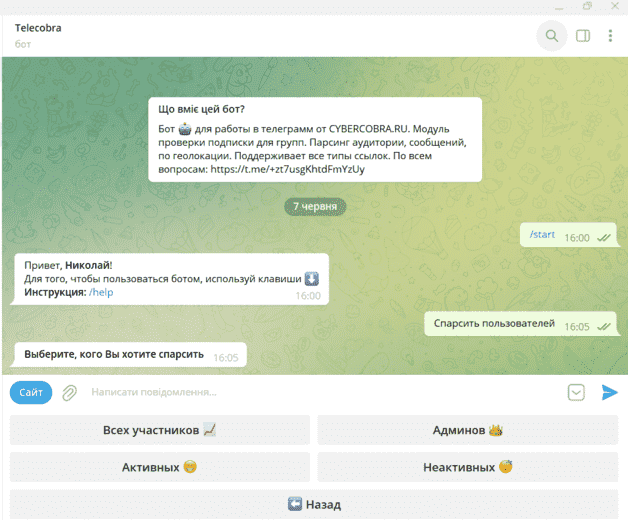Minimize the Telegram window

pos(560,8)
